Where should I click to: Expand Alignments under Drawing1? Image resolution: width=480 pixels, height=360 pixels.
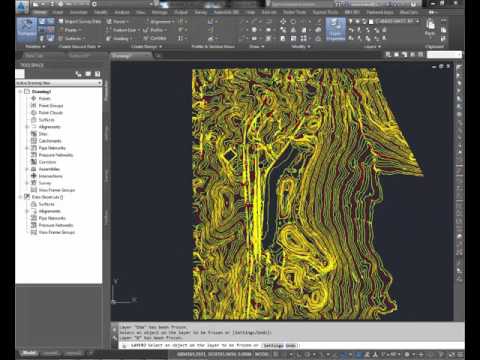27,127
